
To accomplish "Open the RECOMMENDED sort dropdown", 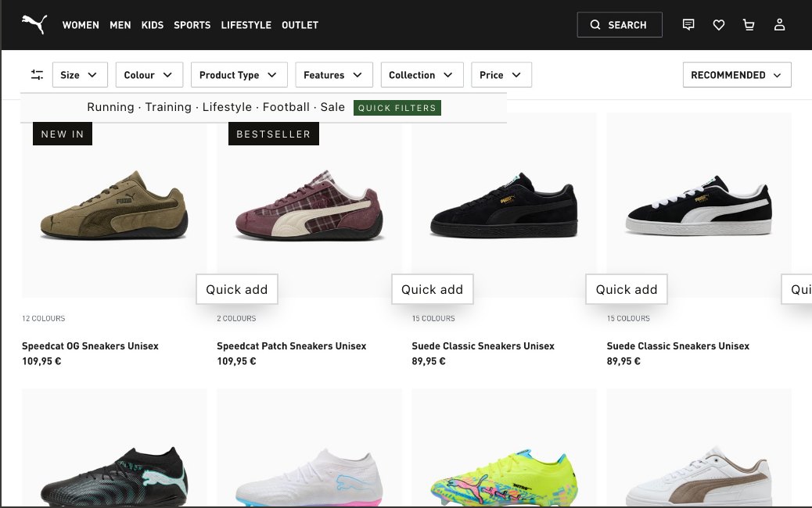I will (x=737, y=75).
